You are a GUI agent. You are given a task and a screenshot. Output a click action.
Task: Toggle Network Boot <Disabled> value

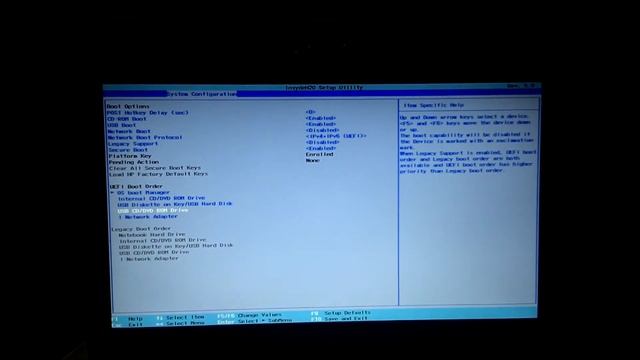(x=322, y=130)
